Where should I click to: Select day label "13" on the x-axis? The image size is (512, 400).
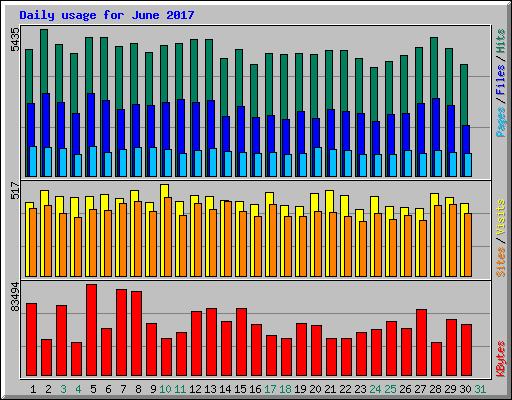click(x=210, y=389)
